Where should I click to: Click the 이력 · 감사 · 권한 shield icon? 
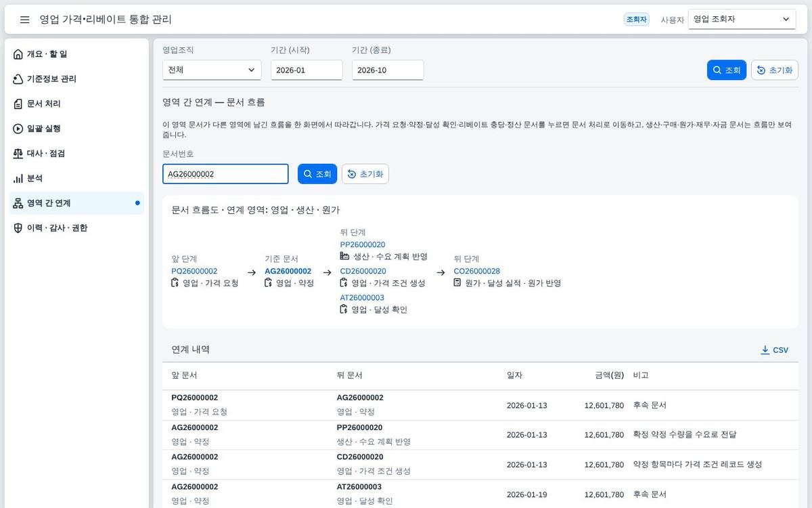coord(18,228)
